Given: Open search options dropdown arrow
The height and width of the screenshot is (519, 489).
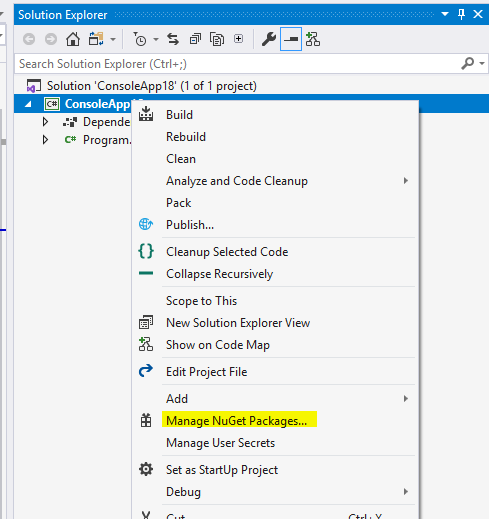Looking at the screenshot, I should coord(482,63).
